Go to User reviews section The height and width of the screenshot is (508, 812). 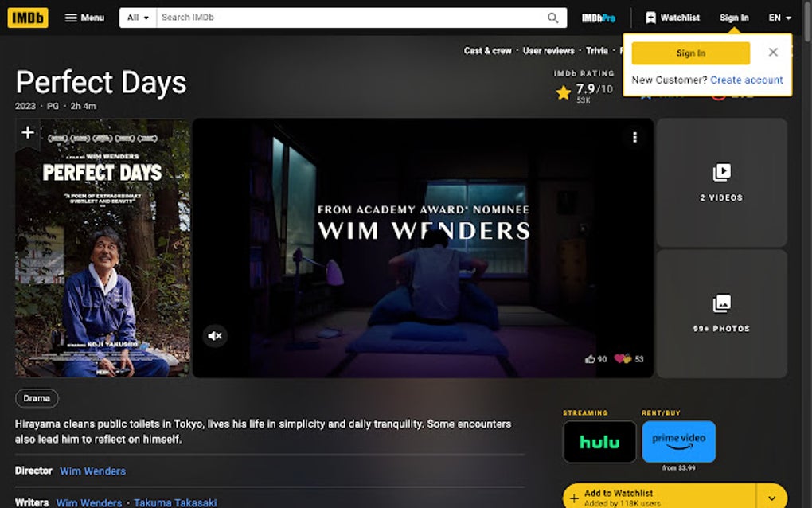pyautogui.click(x=548, y=51)
